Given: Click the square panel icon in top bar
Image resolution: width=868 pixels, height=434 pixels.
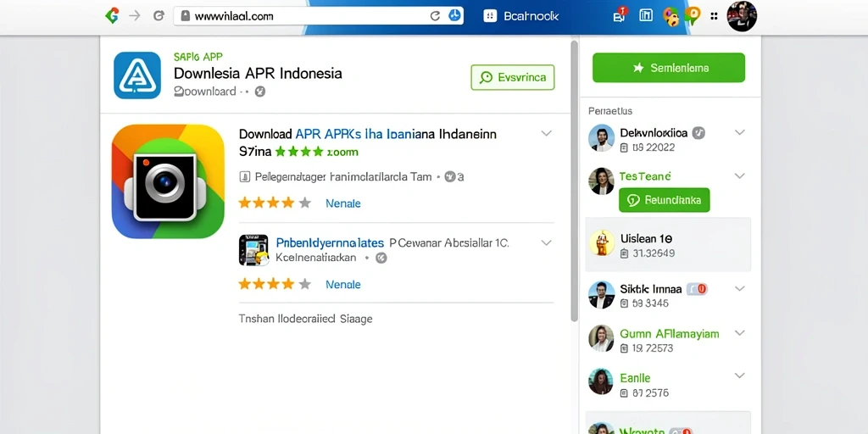Looking at the screenshot, I should click(646, 15).
